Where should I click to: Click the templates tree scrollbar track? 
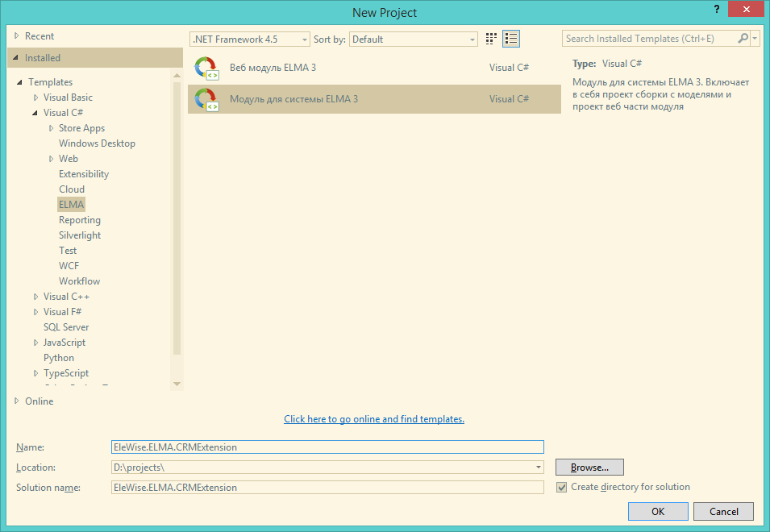(x=177, y=231)
